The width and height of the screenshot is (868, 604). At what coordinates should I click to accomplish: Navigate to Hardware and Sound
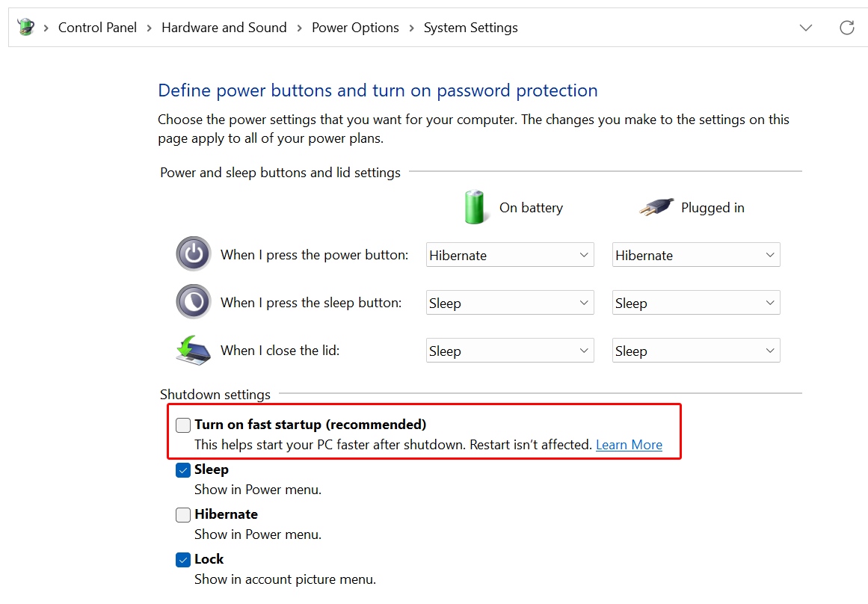[224, 27]
